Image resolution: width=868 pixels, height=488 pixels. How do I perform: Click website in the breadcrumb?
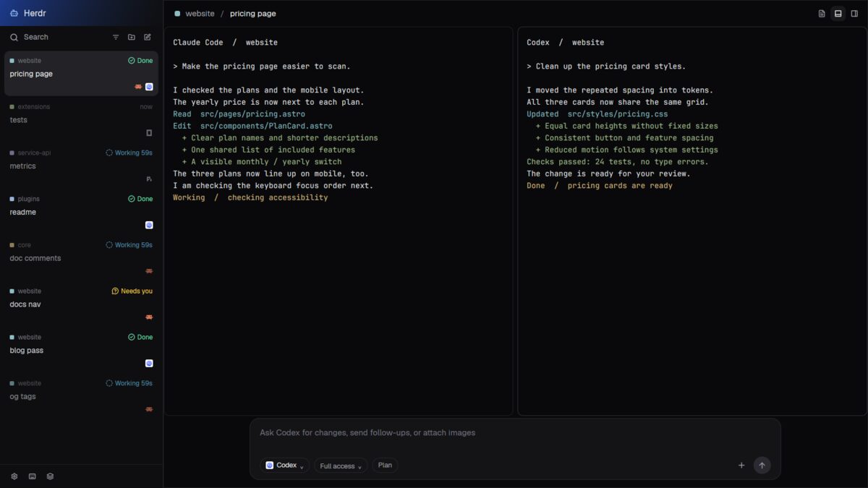pyautogui.click(x=200, y=14)
